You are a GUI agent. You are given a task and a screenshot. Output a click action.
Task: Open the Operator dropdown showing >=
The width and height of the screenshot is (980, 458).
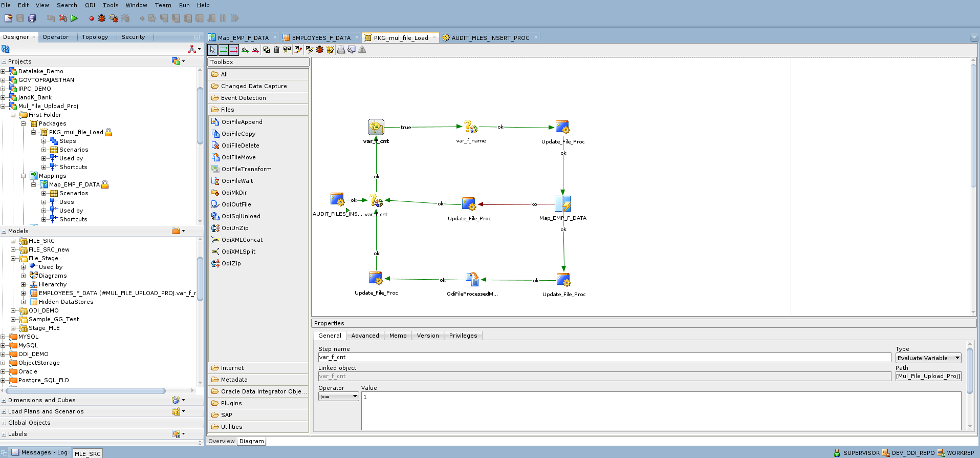point(339,397)
